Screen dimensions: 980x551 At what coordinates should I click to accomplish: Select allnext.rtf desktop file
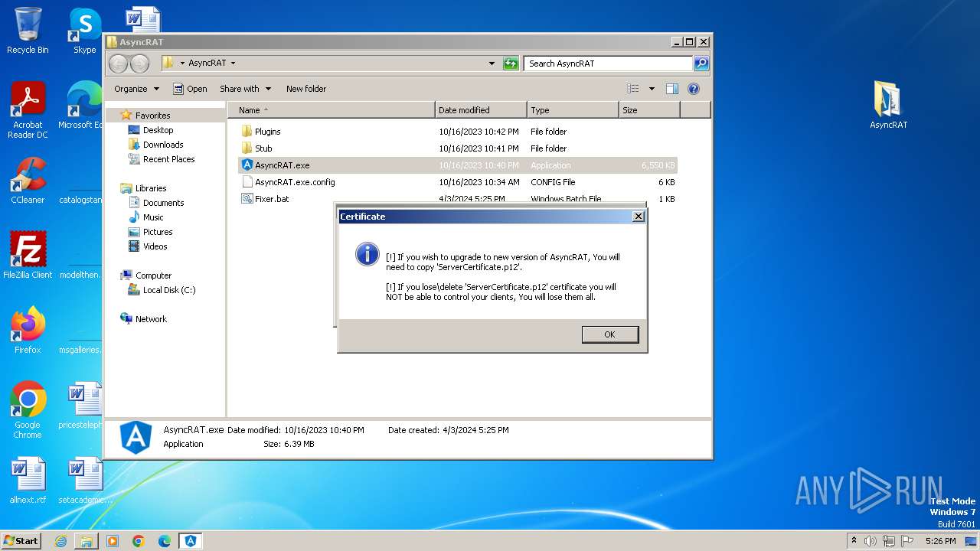click(28, 481)
